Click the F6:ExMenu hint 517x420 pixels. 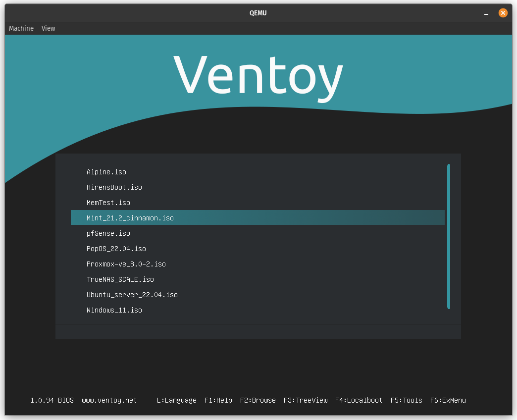tap(448, 400)
